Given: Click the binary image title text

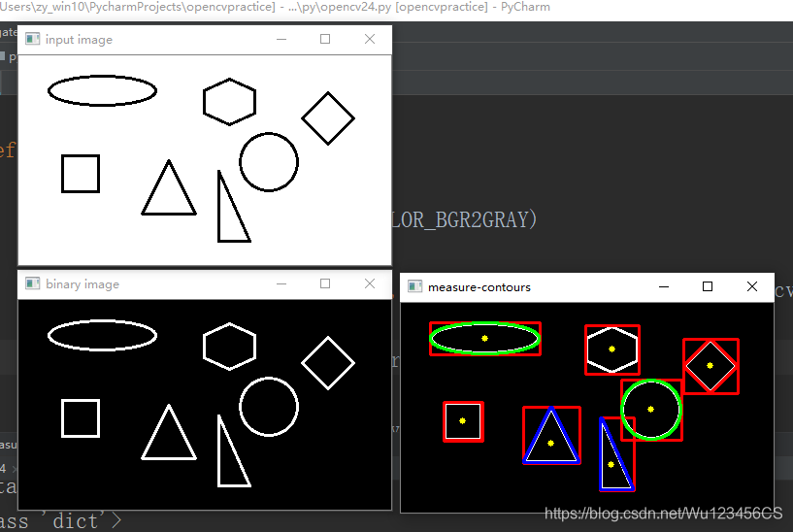Looking at the screenshot, I should coord(83,284).
